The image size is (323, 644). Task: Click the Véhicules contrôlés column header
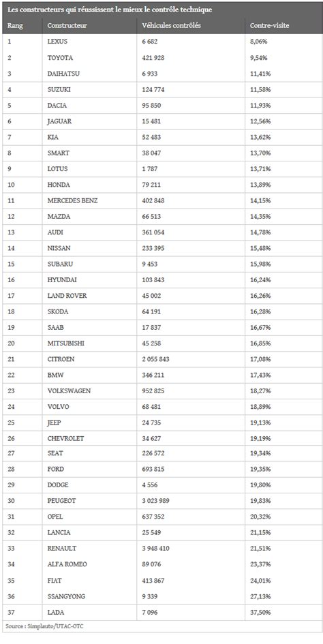coord(171,26)
